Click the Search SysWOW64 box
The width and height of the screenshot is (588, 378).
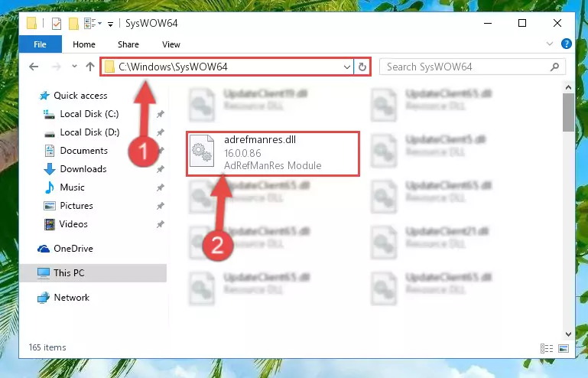point(472,67)
